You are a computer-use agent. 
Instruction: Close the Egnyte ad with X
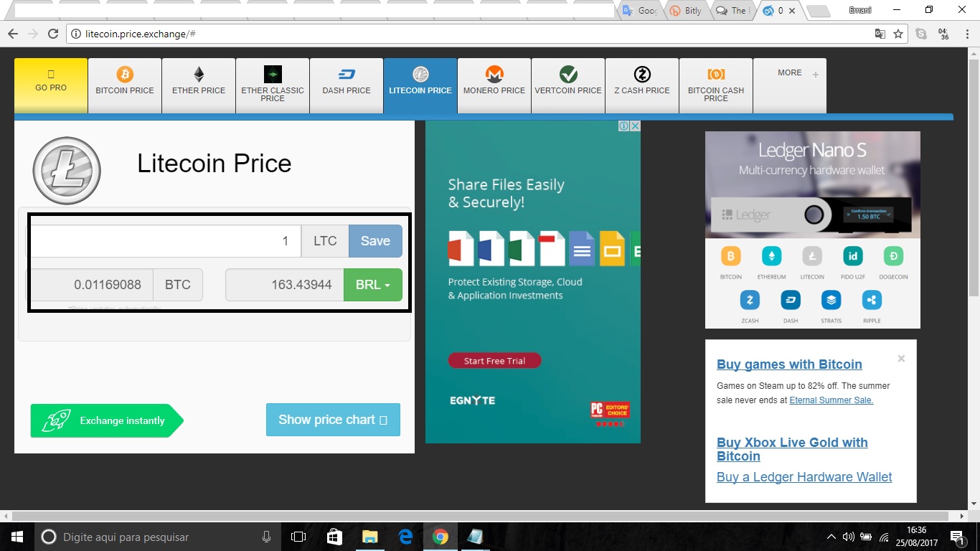tap(635, 126)
